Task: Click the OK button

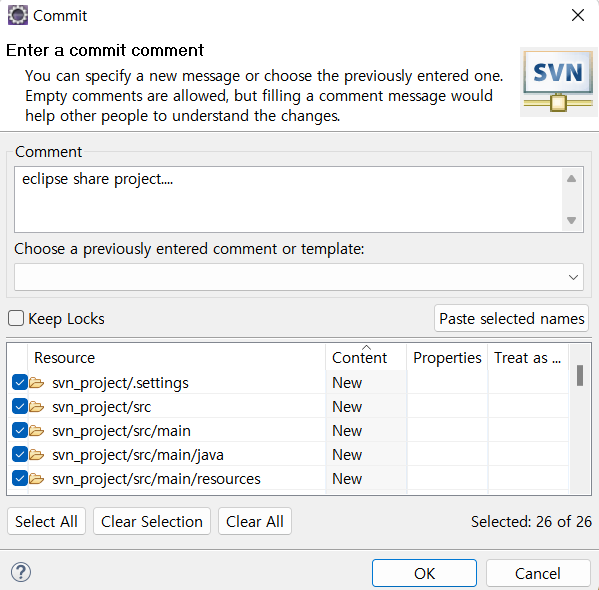Action: point(424,573)
